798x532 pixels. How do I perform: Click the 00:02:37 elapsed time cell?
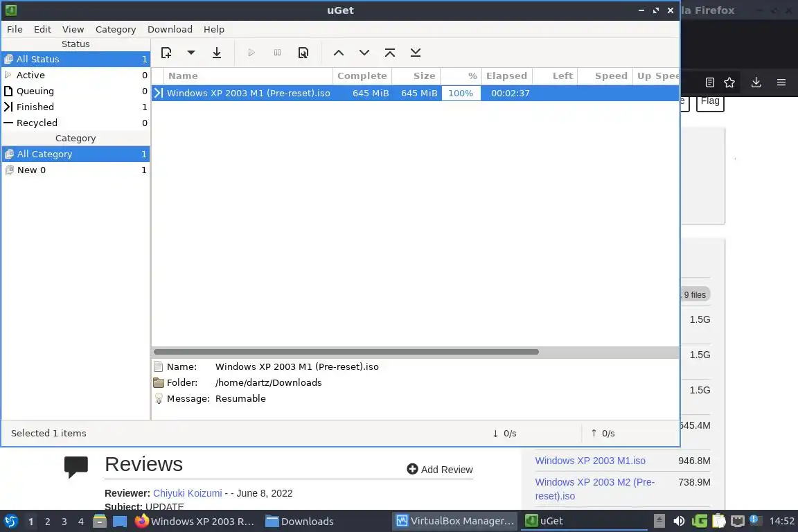click(510, 93)
